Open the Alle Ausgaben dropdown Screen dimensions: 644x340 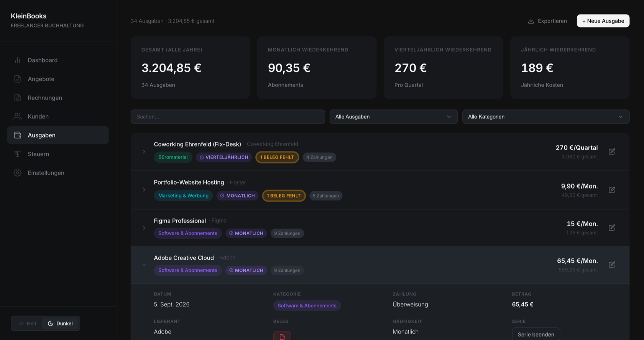[394, 117]
